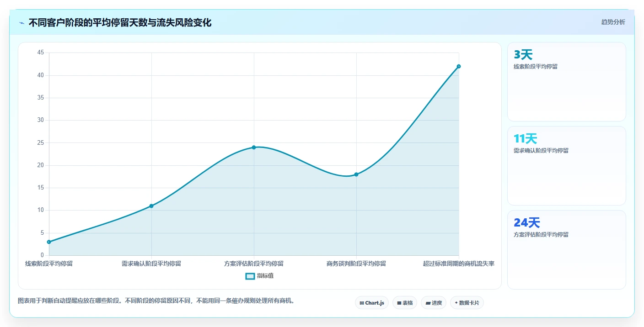Click the 11天 value in the second card

click(x=526, y=139)
